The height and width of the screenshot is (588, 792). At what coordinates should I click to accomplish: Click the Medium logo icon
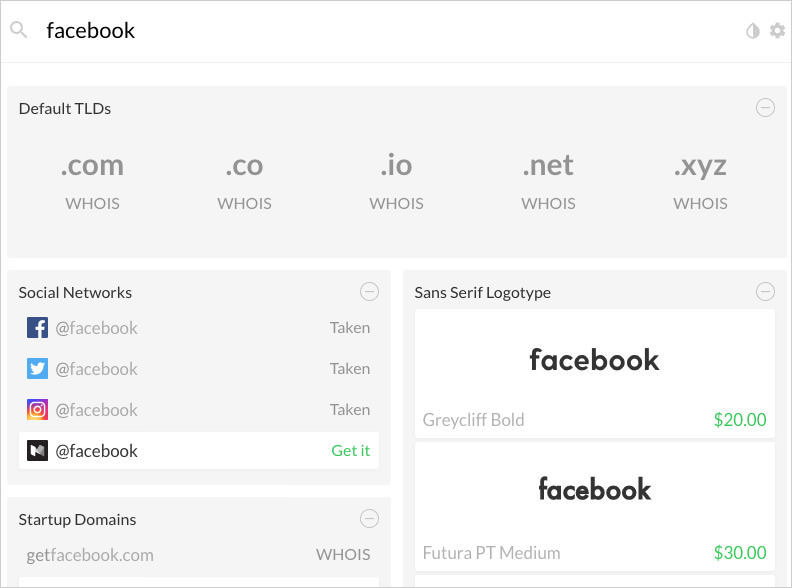click(x=37, y=451)
